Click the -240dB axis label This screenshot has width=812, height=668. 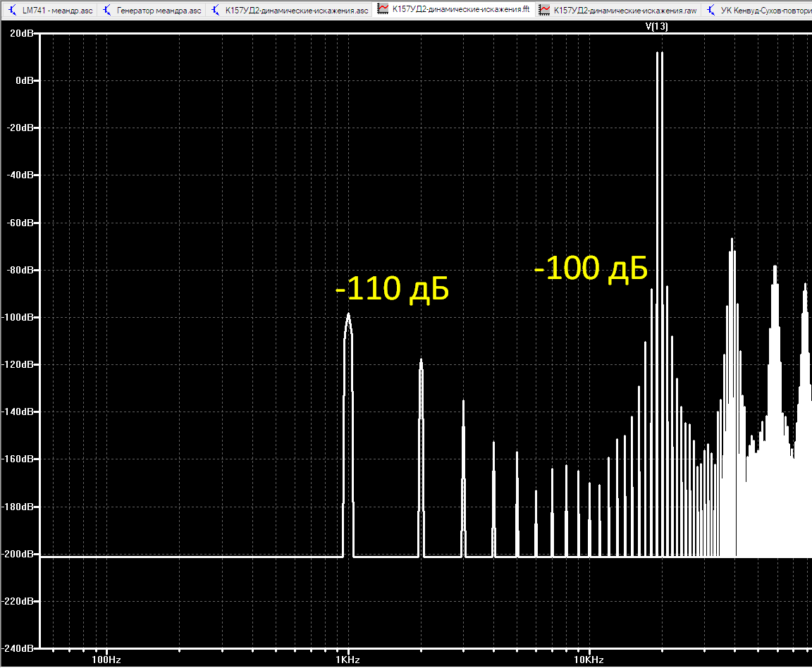(x=18, y=648)
